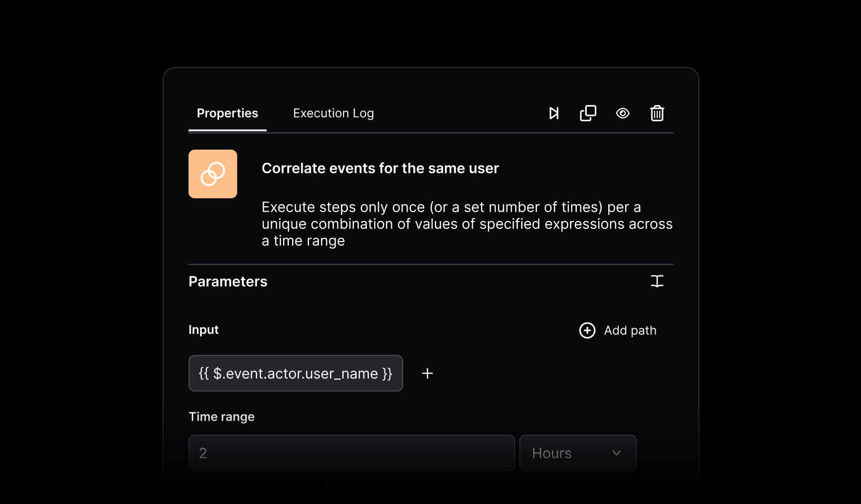Open the Execution Log tab
This screenshot has height=504, width=861.
pyautogui.click(x=333, y=113)
